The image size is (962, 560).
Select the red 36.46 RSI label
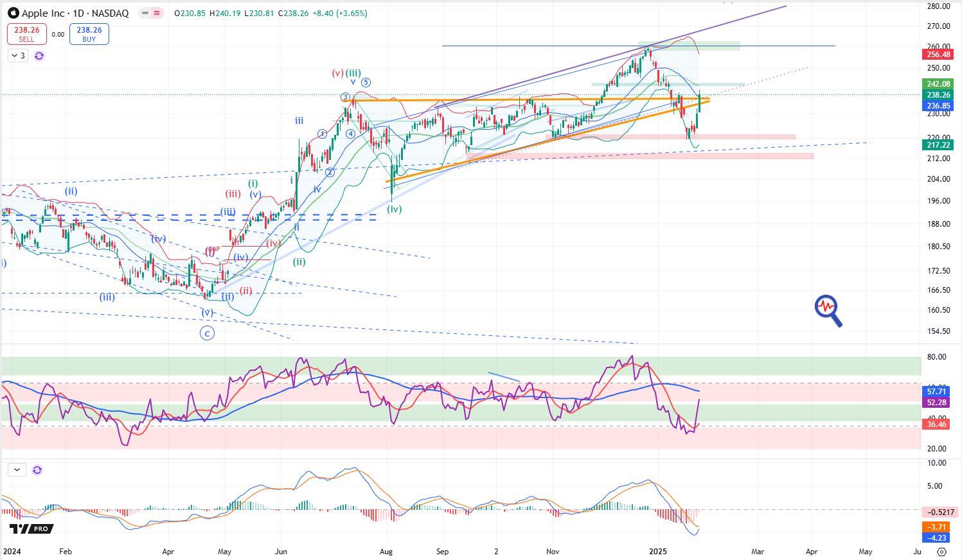(x=937, y=424)
